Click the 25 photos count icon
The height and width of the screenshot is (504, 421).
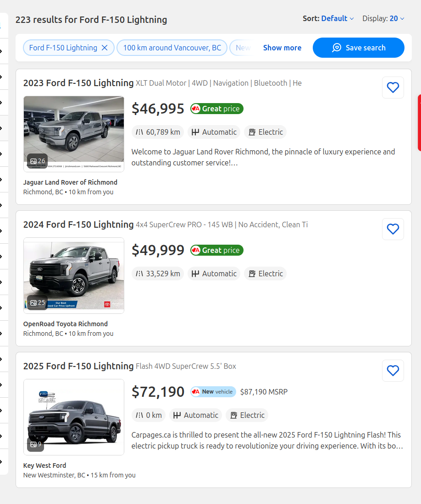tap(37, 302)
